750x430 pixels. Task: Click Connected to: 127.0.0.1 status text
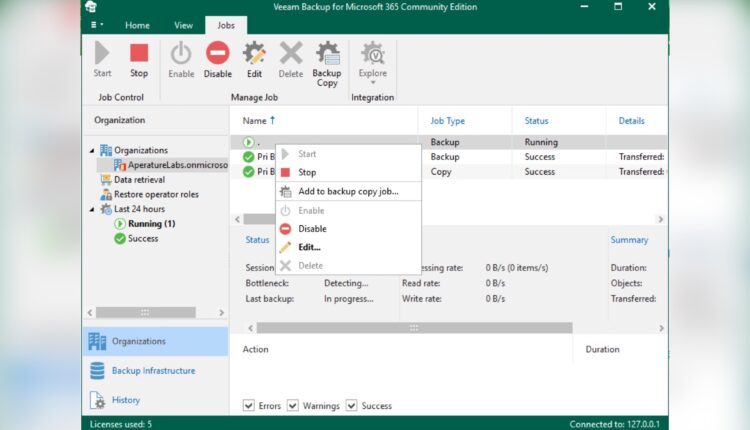pos(614,424)
